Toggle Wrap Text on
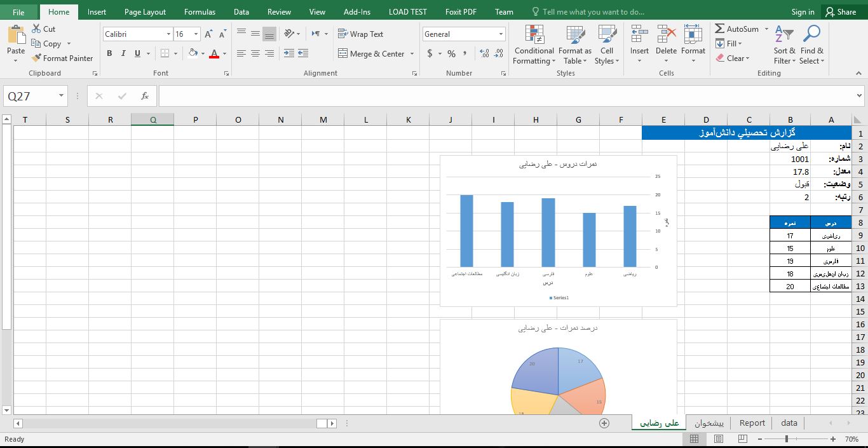 360,34
